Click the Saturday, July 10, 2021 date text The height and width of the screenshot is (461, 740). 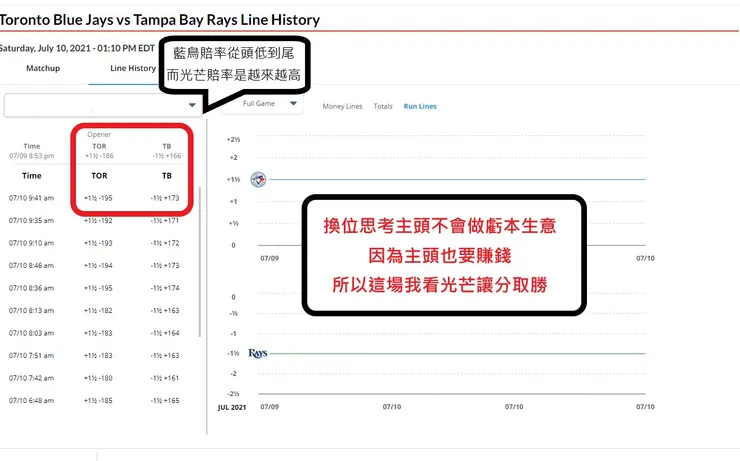click(77, 48)
